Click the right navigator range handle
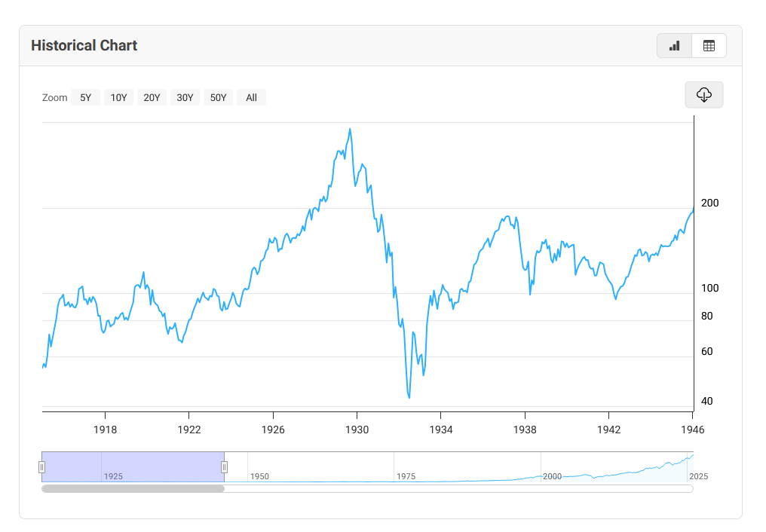The image size is (766, 532). click(224, 467)
